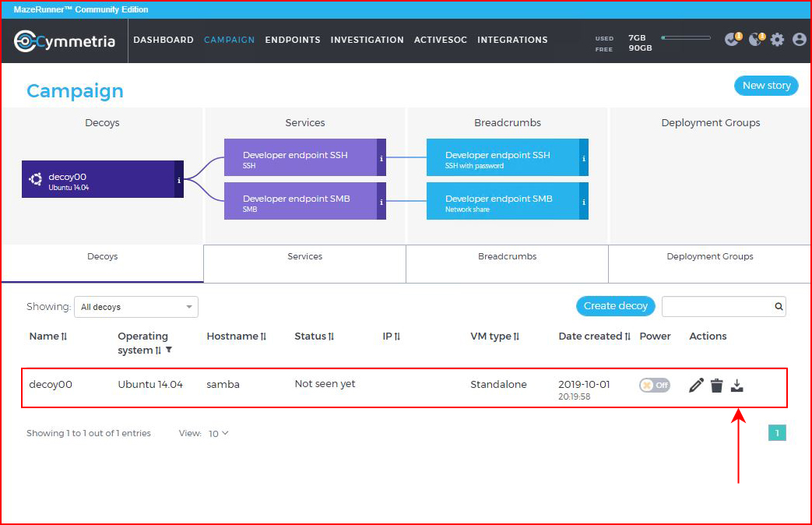Image resolution: width=812 pixels, height=525 pixels.
Task: Download decoy00 using the download icon
Action: click(737, 385)
